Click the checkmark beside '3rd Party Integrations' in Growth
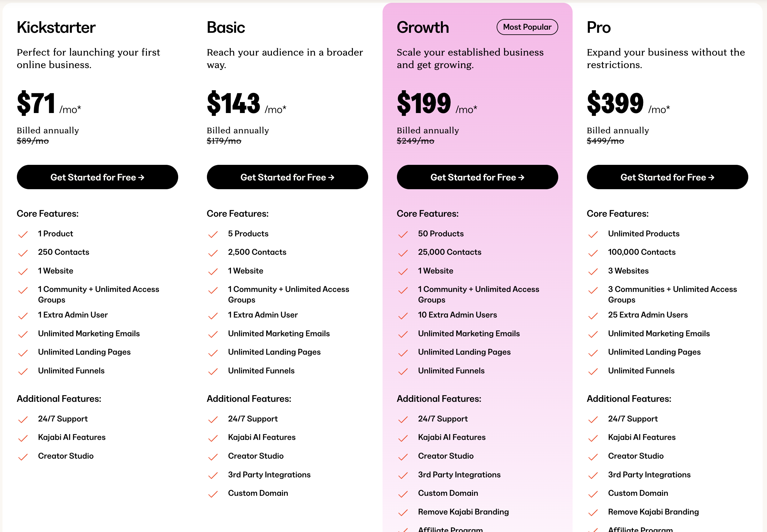The width and height of the screenshot is (767, 532). point(404,476)
